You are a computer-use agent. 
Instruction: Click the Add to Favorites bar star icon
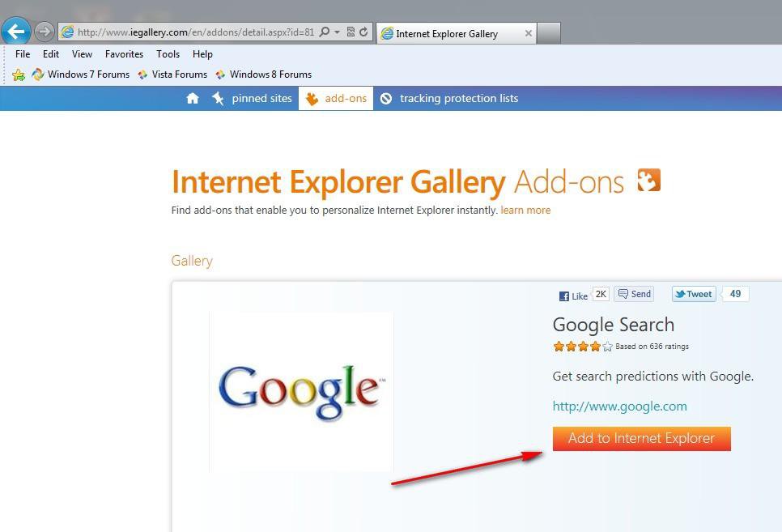(19, 74)
